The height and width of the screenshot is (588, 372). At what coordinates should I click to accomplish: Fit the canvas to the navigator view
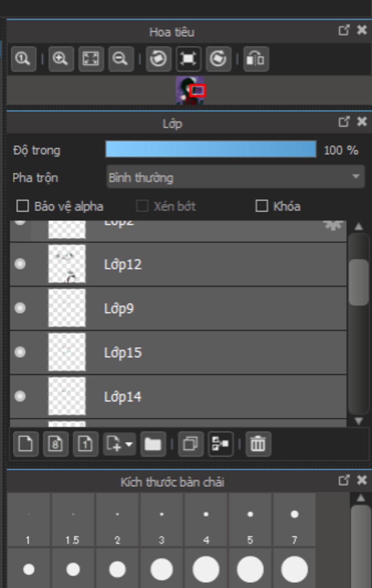pos(91,59)
